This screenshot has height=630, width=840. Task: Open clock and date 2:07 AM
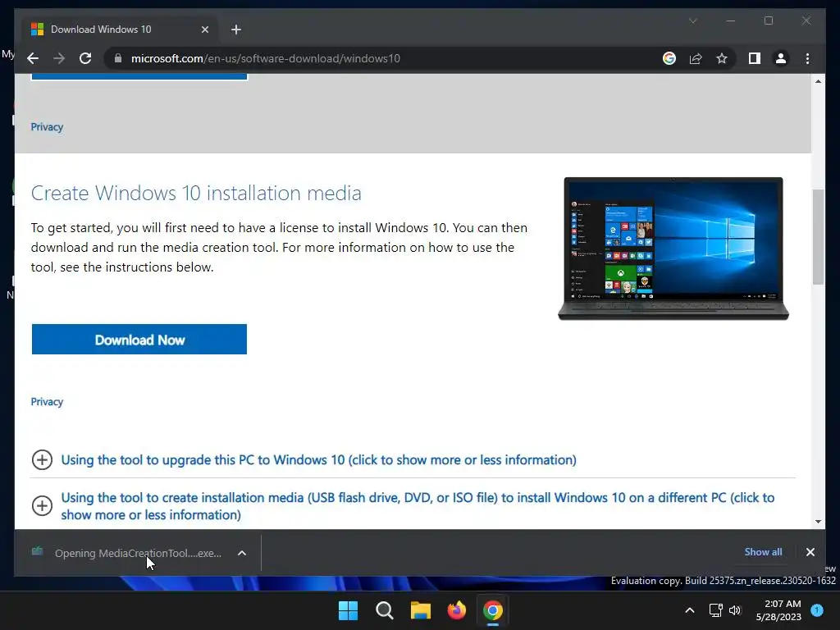[x=778, y=610]
